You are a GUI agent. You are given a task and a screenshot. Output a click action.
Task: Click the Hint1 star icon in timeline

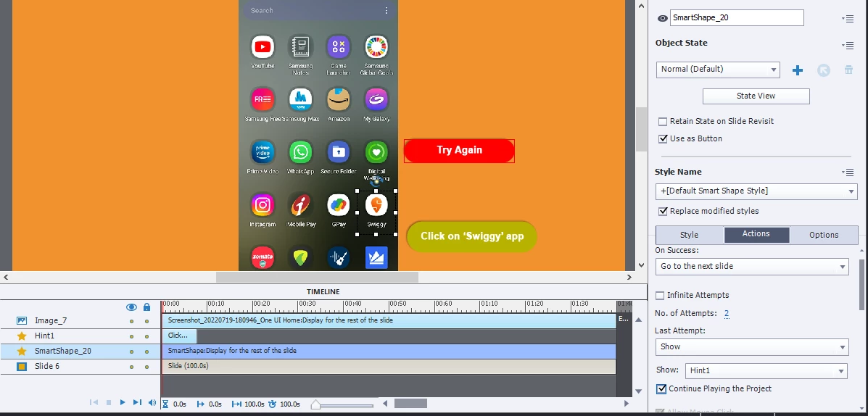22,336
